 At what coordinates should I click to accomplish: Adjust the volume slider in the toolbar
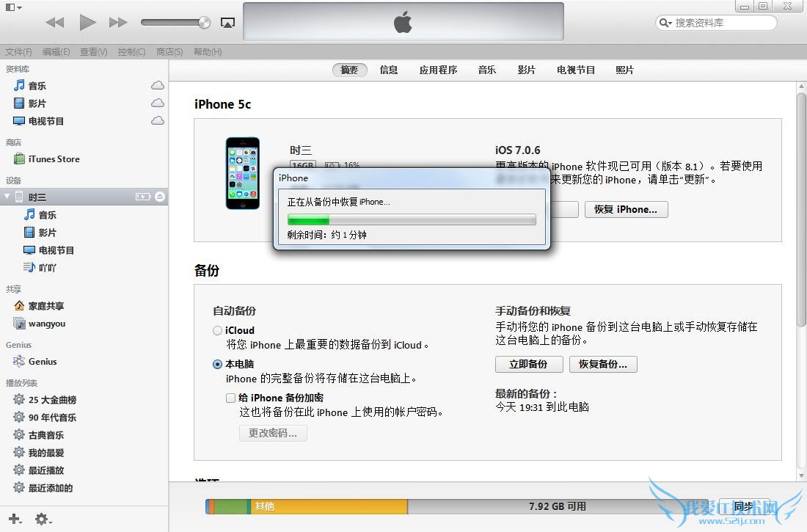point(174,22)
